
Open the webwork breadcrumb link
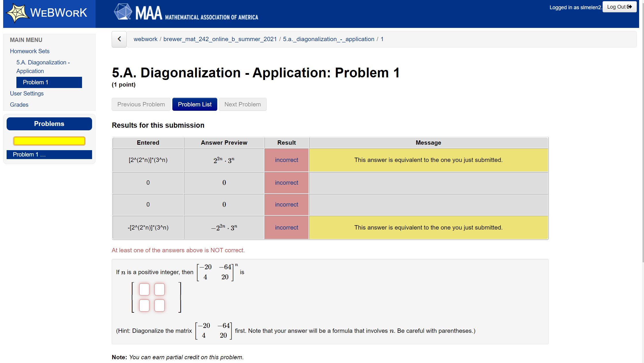(x=145, y=39)
